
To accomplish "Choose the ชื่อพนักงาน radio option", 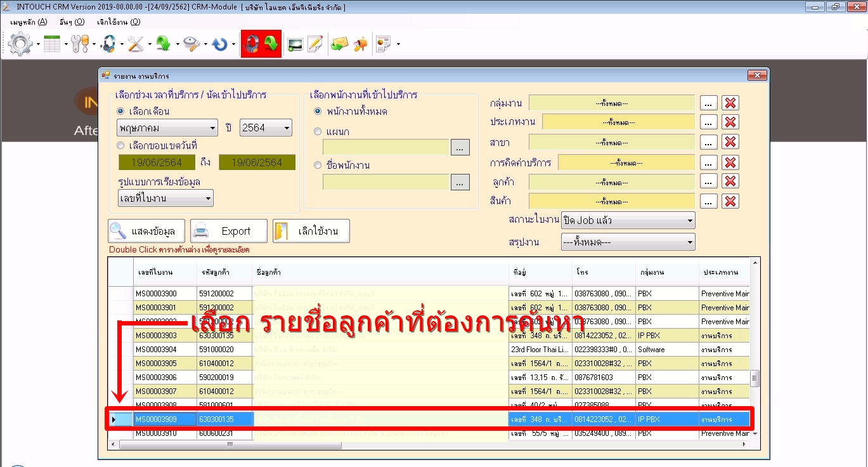I will (318, 165).
